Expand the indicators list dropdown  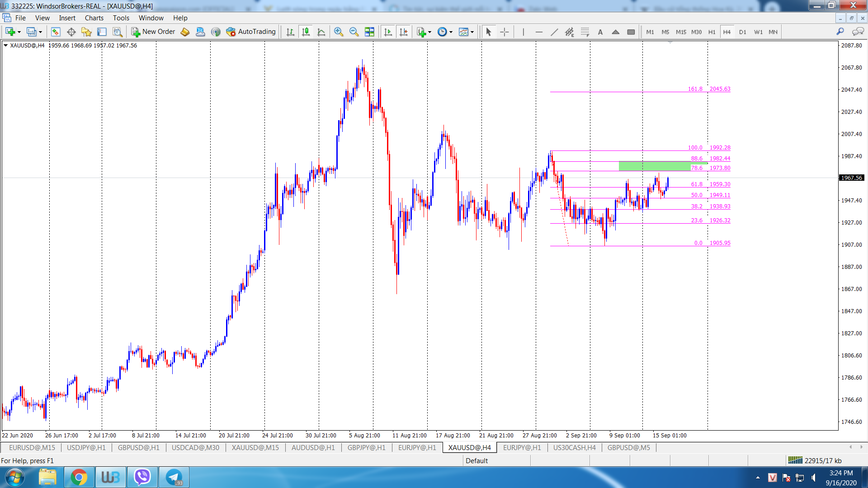coord(429,32)
